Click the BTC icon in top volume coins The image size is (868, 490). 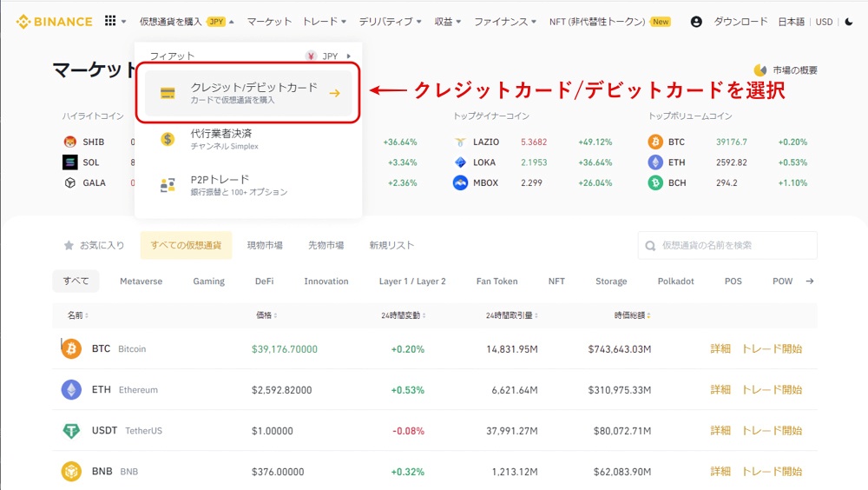(655, 142)
